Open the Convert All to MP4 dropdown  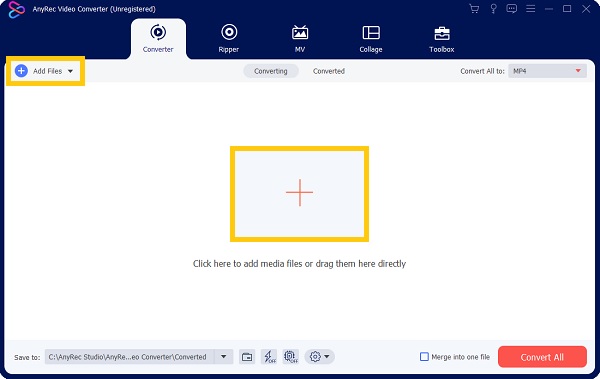[547, 71]
